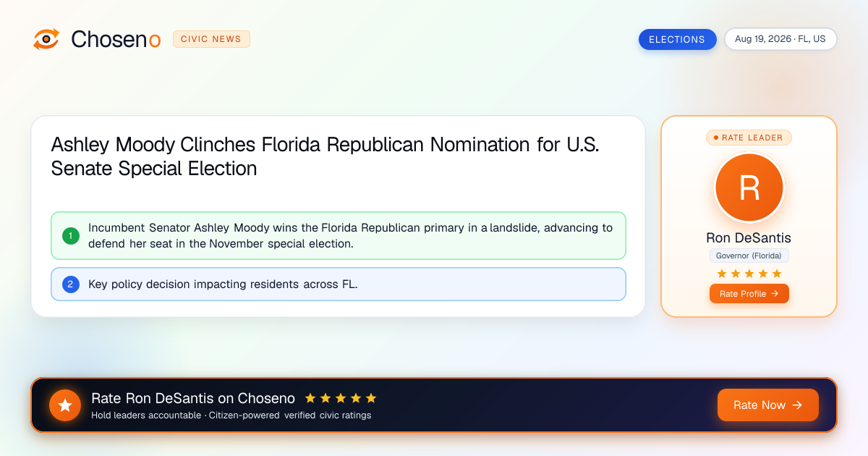Click the orange R avatar circle

coord(749,188)
